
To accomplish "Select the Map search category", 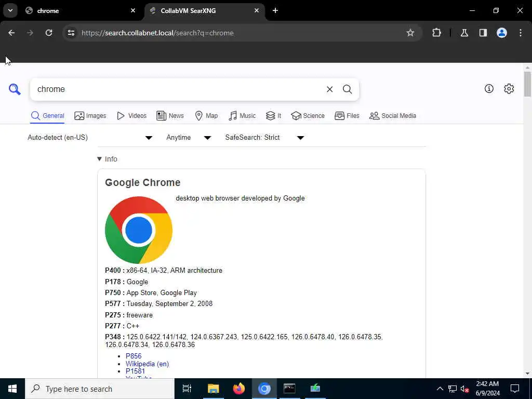I will [206, 116].
